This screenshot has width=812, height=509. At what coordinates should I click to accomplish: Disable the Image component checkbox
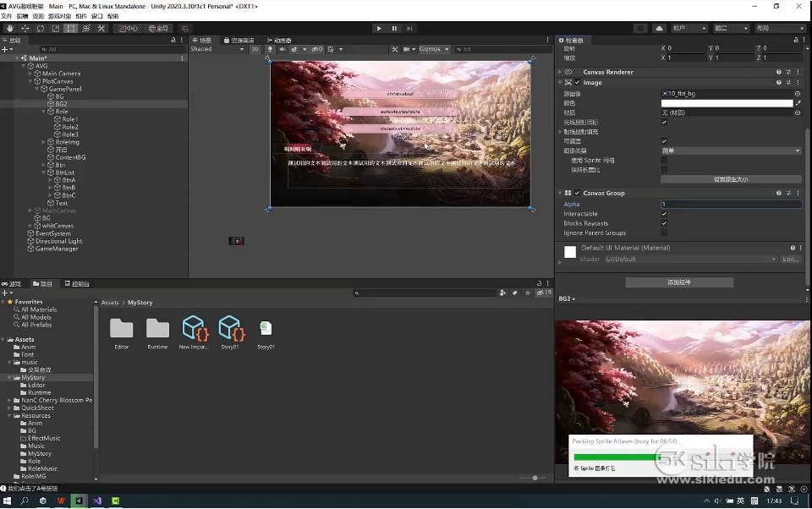point(578,82)
